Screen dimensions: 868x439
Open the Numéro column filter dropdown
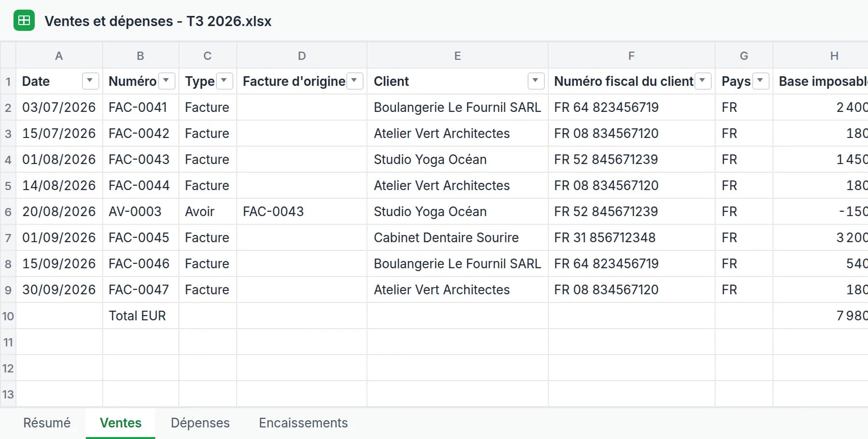tap(166, 81)
